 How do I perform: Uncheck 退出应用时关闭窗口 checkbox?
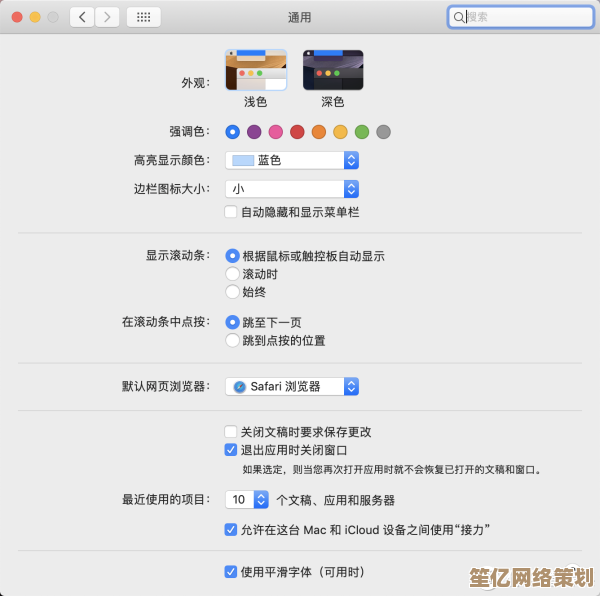[x=231, y=450]
